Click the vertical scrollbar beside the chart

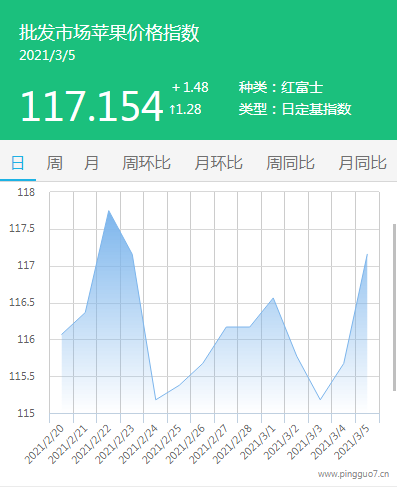point(395,307)
